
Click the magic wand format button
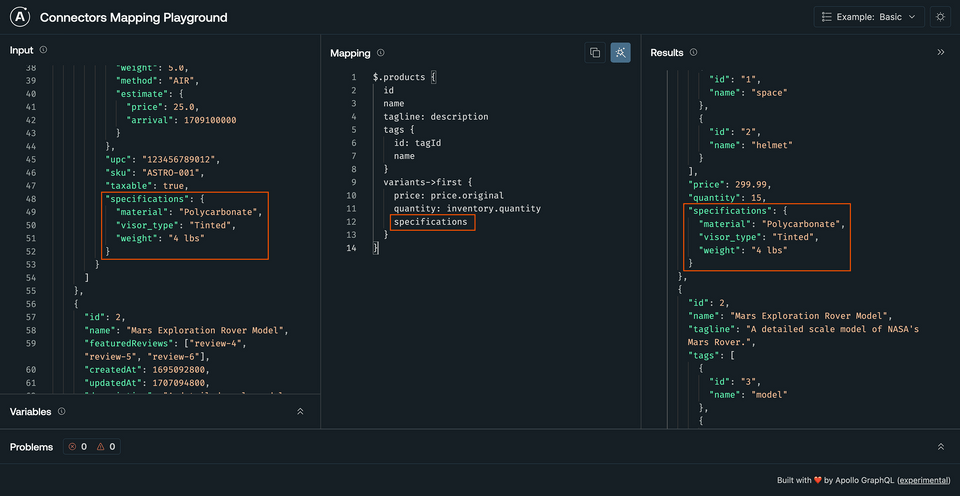(620, 53)
